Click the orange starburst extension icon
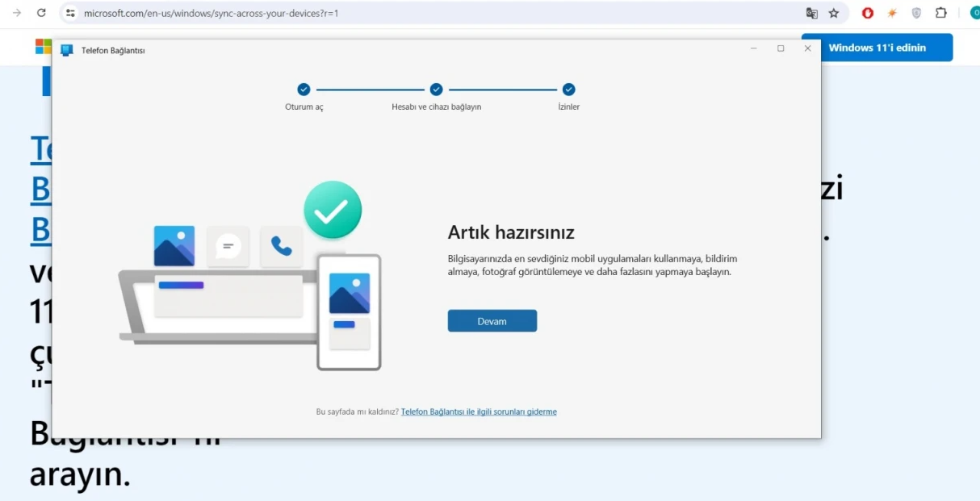This screenshot has height=501, width=980. pos(892,13)
